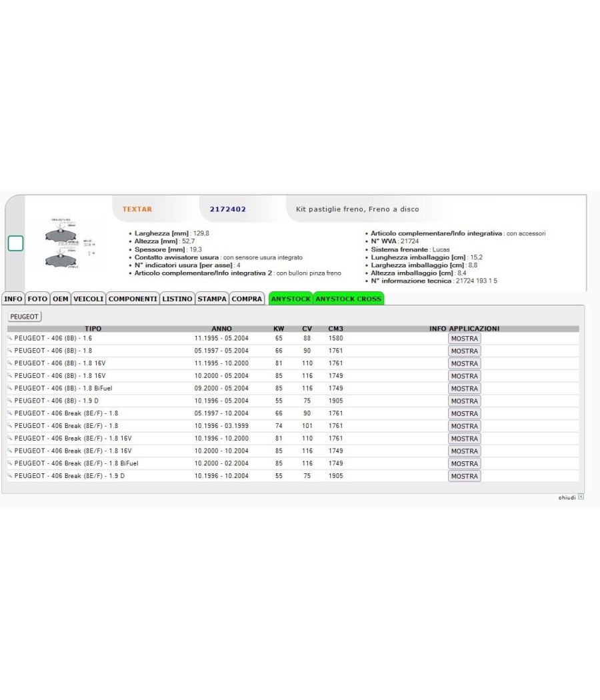This screenshot has height=700, width=600.
Task: Click MOSTRA for 406 (8B) 1.8 BiFuel
Action: (464, 389)
